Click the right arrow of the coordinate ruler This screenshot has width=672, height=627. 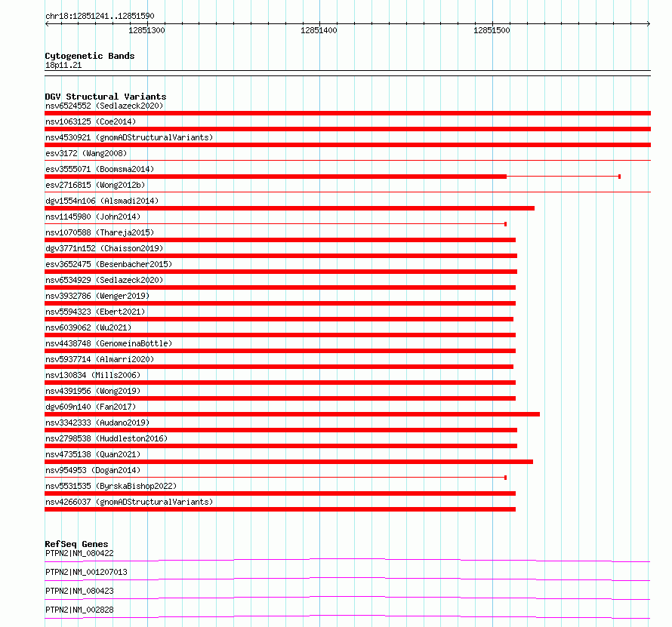(649, 23)
